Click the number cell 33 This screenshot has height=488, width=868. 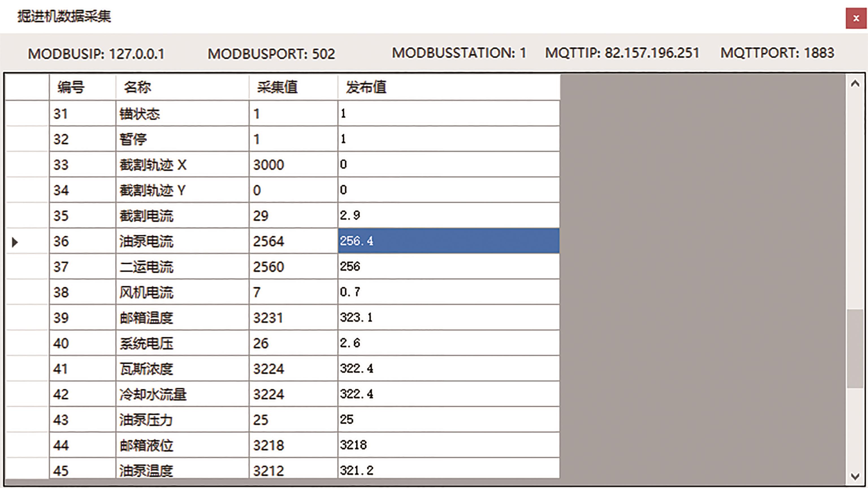[83, 165]
